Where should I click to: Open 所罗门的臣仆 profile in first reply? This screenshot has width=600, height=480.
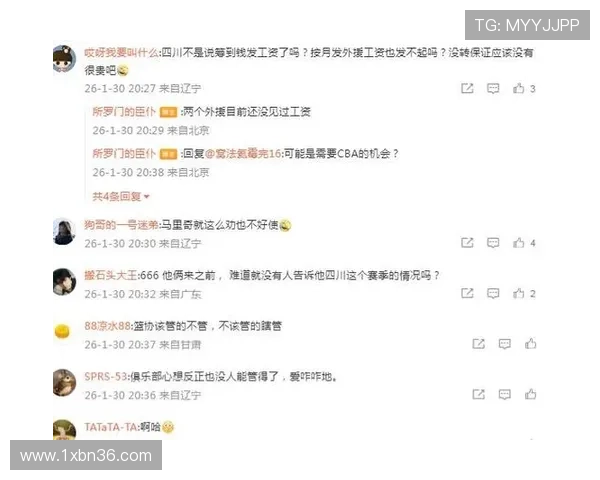[x=124, y=112]
